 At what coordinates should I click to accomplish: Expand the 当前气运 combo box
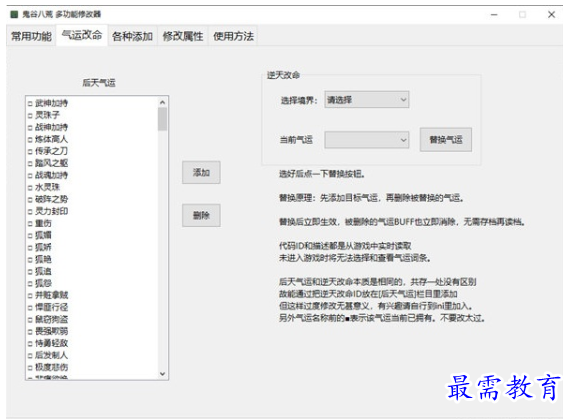coord(367,140)
